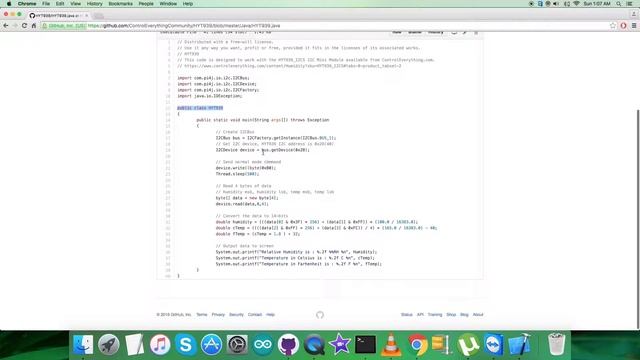Click the Blame file button

(414, 32)
